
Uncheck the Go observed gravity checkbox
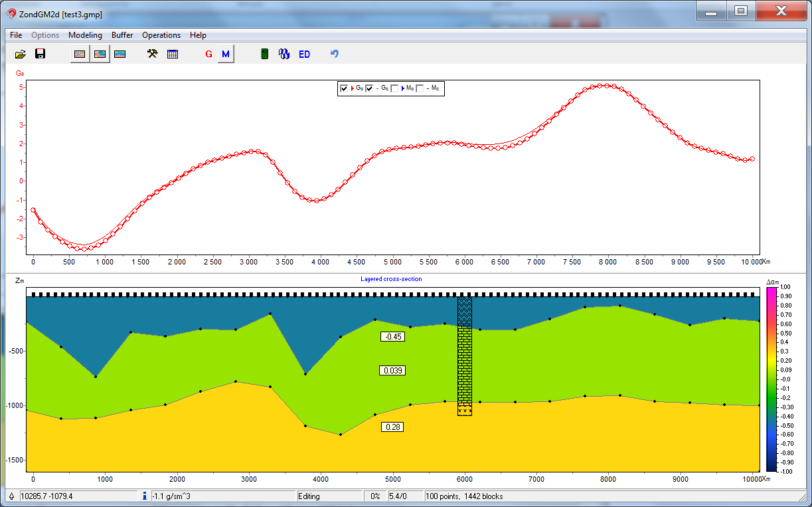(344, 88)
